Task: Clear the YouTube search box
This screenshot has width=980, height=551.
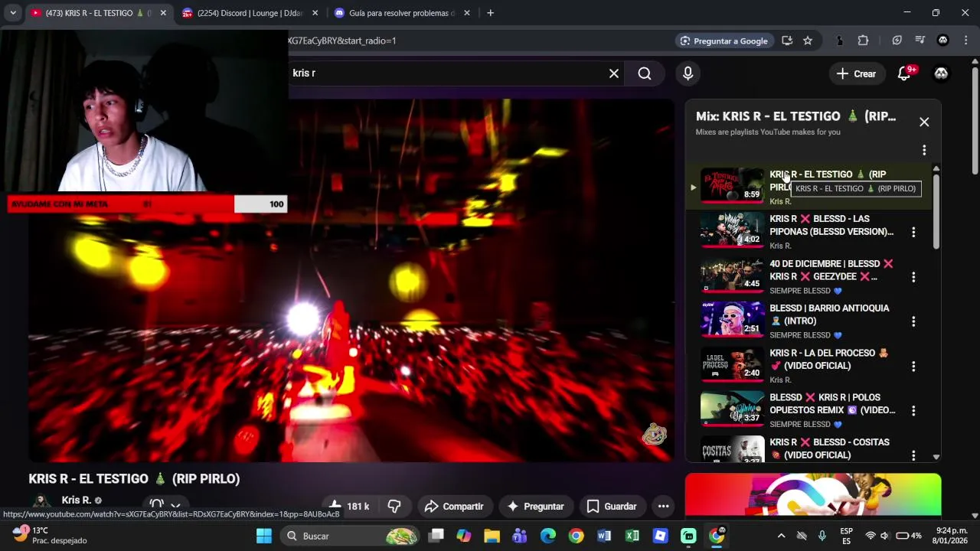Action: click(613, 73)
